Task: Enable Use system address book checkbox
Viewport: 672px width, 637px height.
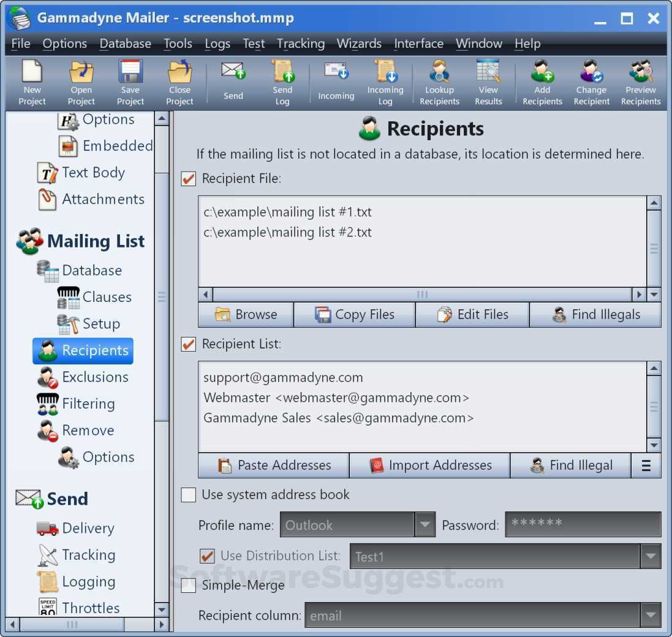Action: (189, 495)
